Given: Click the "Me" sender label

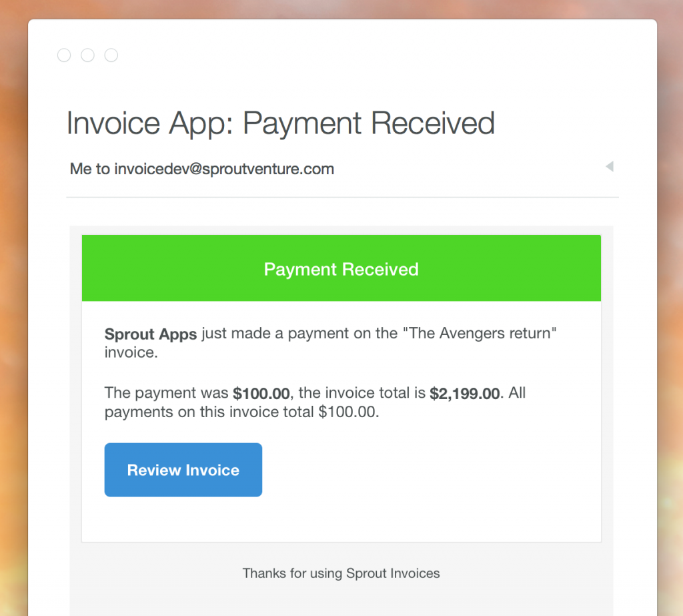Looking at the screenshot, I should coord(80,169).
